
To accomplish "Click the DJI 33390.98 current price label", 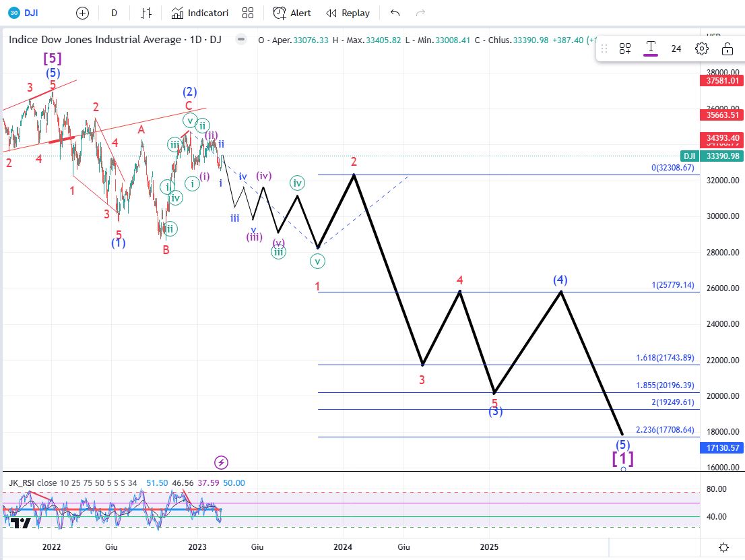I will [712, 156].
